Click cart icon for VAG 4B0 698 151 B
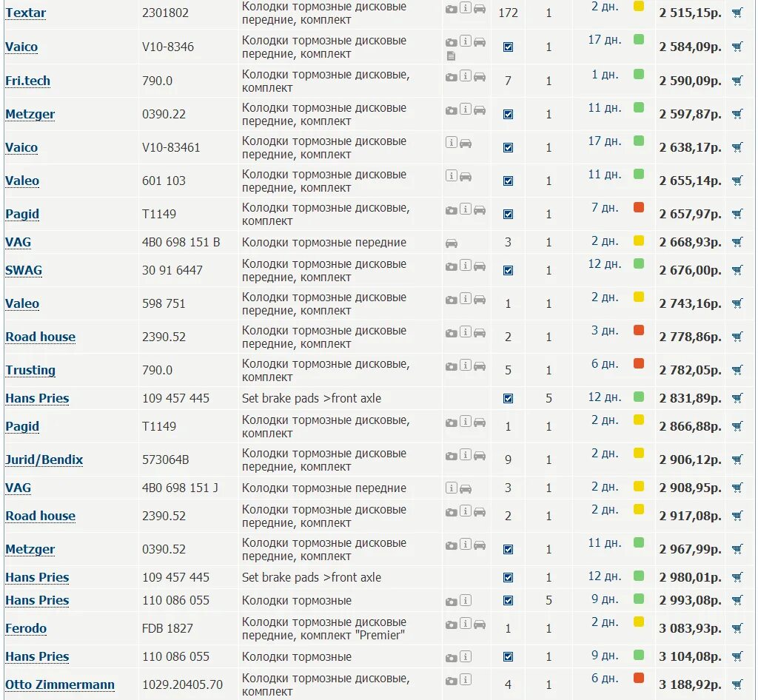 737,242
